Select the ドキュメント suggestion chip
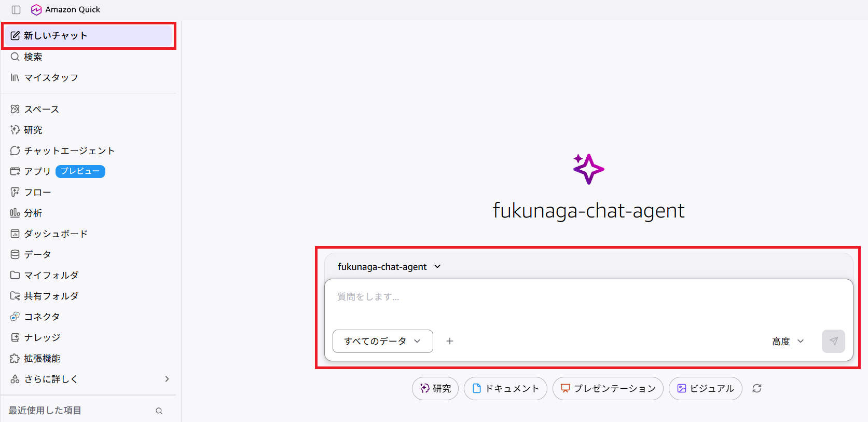The height and width of the screenshot is (422, 868). [505, 388]
